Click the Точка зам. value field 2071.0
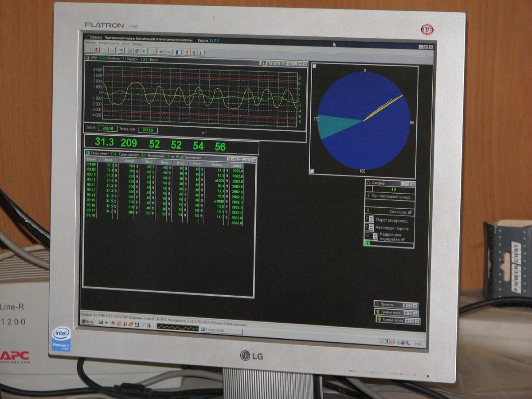This screenshot has width=532, height=399. point(148,130)
